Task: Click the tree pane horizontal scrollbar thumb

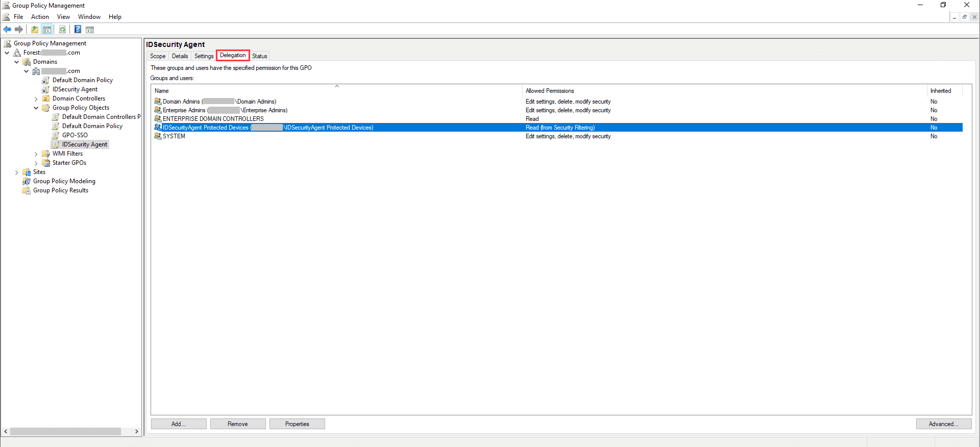Action: click(x=65, y=432)
